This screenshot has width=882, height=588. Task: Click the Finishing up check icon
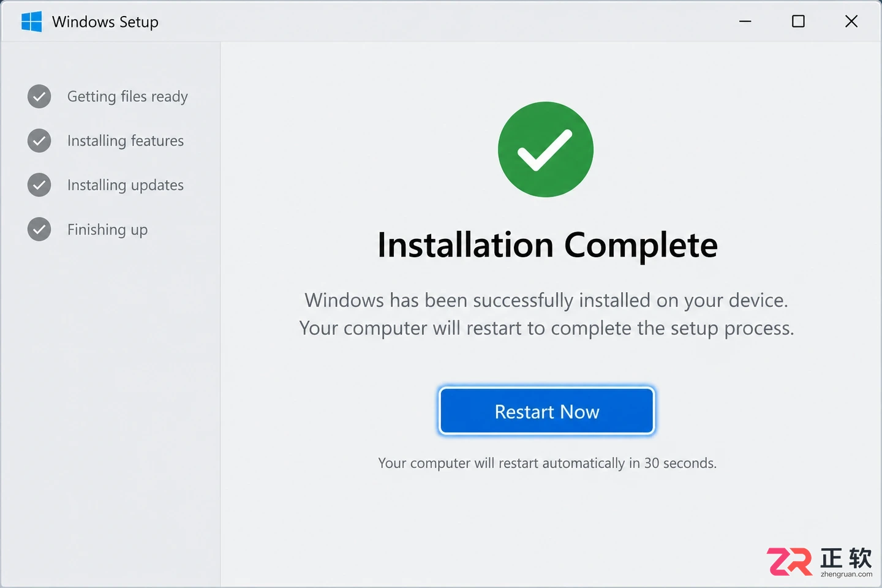tap(39, 229)
